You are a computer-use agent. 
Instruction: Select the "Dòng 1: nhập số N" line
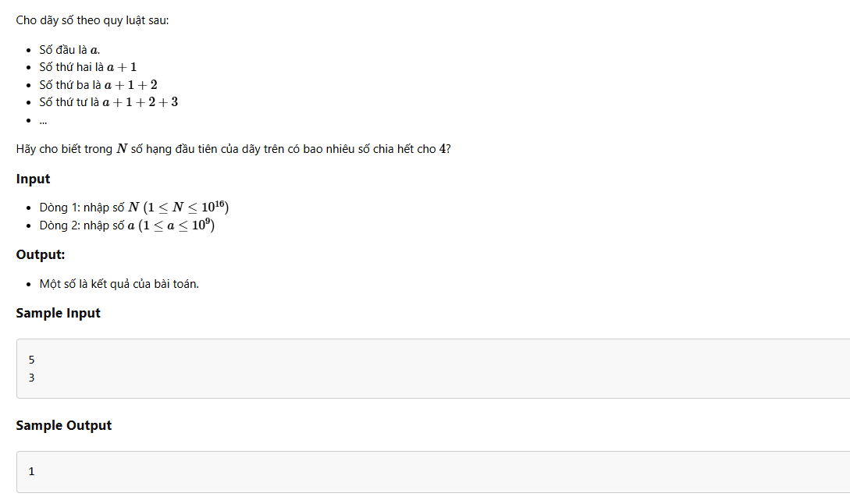click(x=134, y=208)
